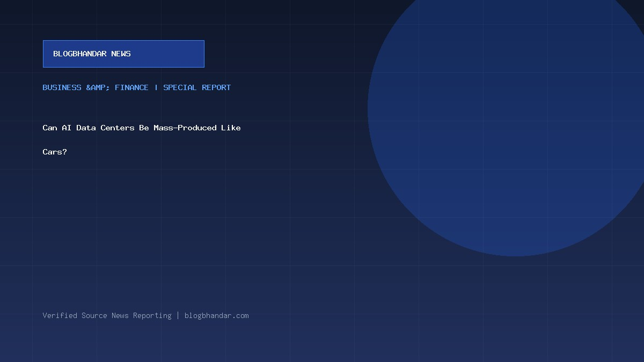Open the blogbhandar.com footer link
The width and height of the screenshot is (644, 362).
click(217, 315)
